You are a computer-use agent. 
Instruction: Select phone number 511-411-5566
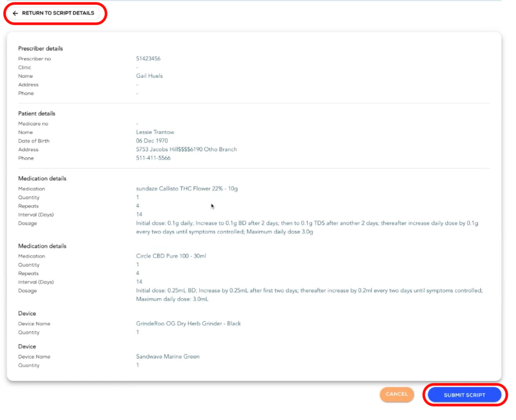pos(153,158)
